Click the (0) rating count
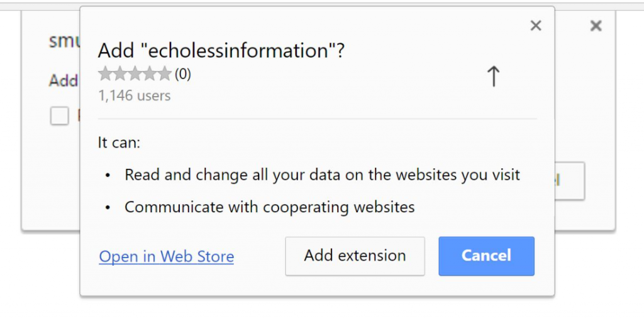 [183, 75]
